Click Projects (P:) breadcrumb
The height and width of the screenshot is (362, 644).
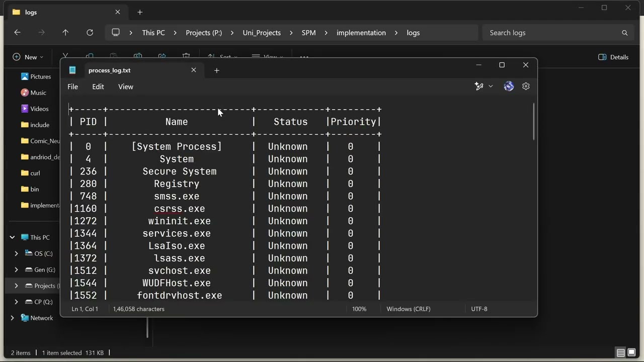click(x=204, y=33)
